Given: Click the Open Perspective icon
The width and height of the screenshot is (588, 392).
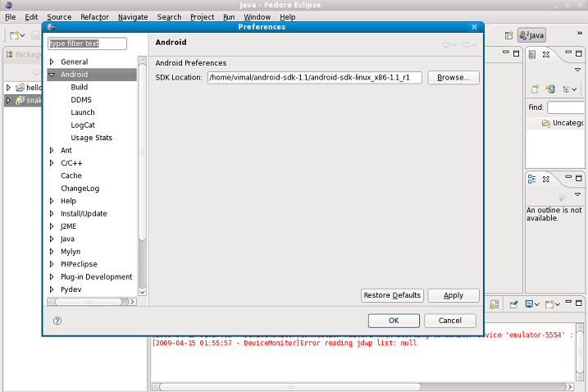Looking at the screenshot, I should point(508,35).
